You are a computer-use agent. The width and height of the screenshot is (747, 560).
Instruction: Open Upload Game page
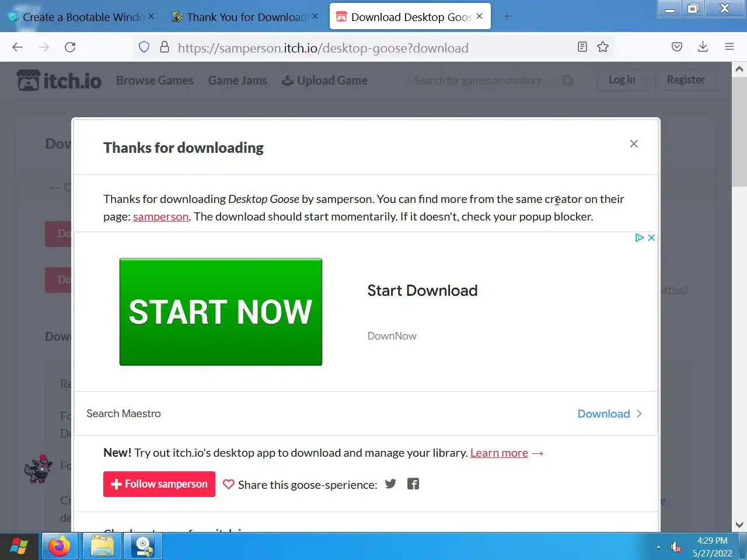pyautogui.click(x=324, y=80)
